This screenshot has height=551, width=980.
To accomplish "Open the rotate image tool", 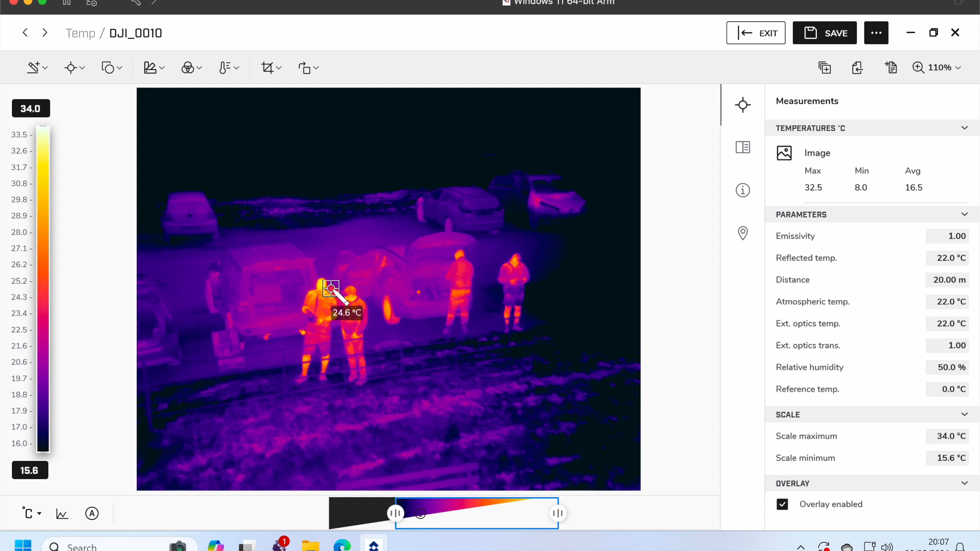I will 304,68.
